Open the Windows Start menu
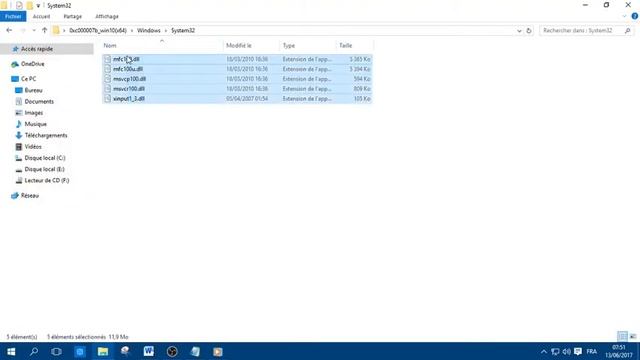640x360 pixels. coord(11,351)
